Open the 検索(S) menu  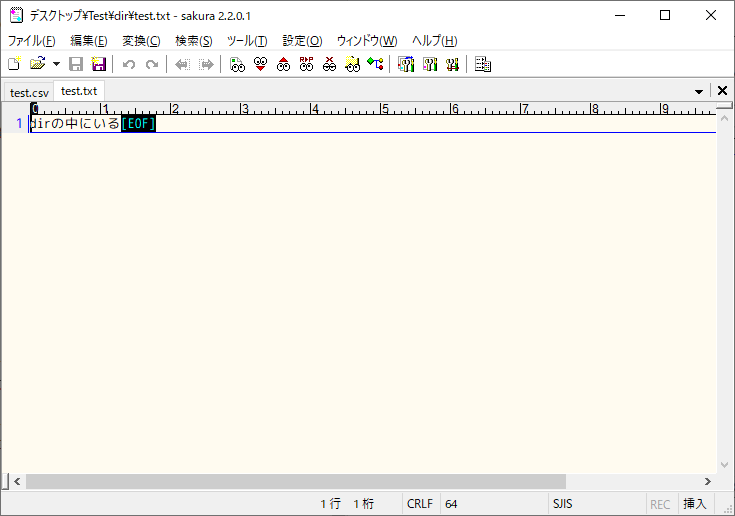coord(194,41)
